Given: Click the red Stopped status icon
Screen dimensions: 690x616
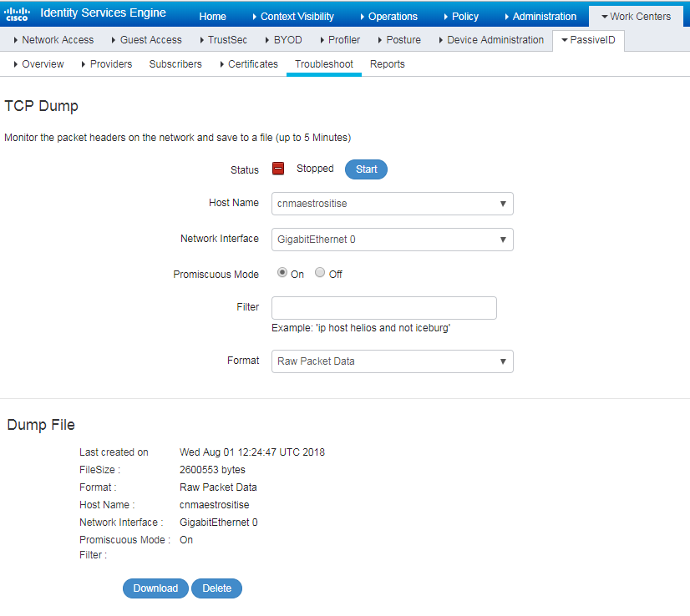Looking at the screenshot, I should coord(277,169).
